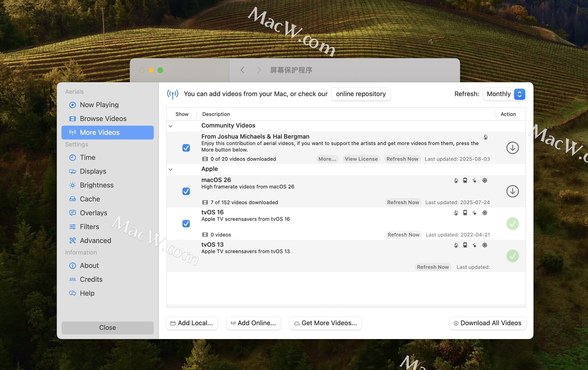Click Refresh Now for tvOS 13
The image size is (588, 370).
point(433,267)
